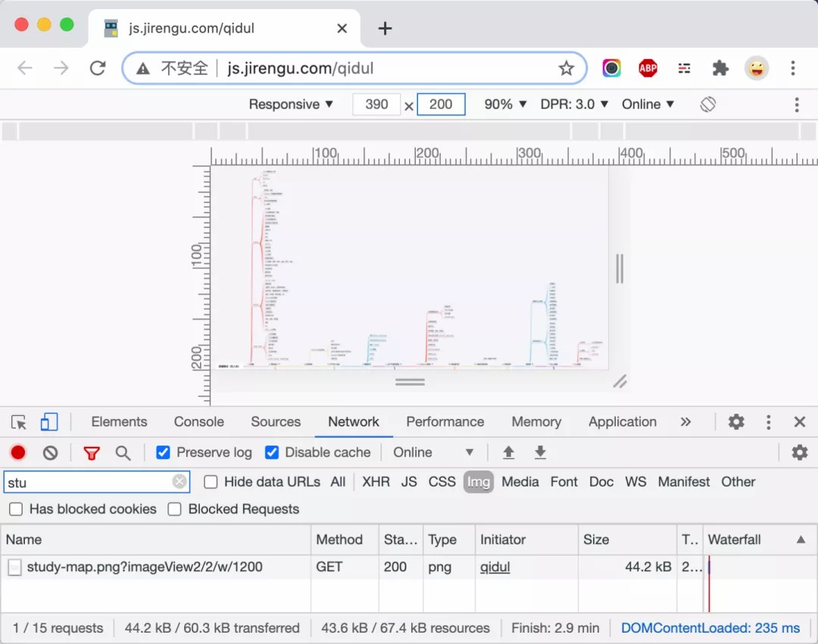This screenshot has height=644, width=818.
Task: Open the DPR: 3.0 dropdown
Action: 574,105
